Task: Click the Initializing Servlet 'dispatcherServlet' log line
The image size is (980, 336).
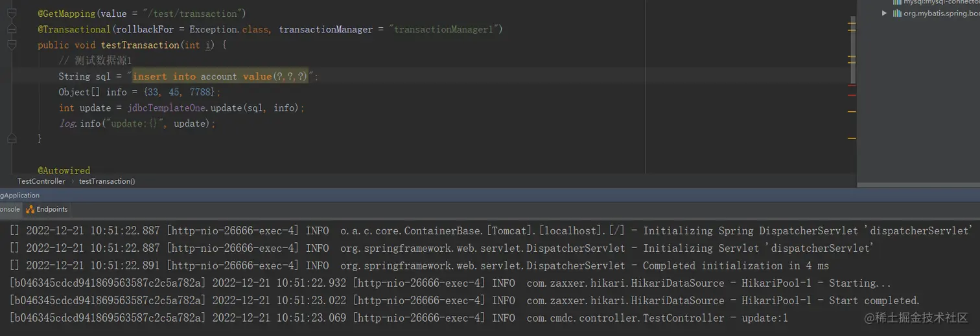Action: [442, 248]
